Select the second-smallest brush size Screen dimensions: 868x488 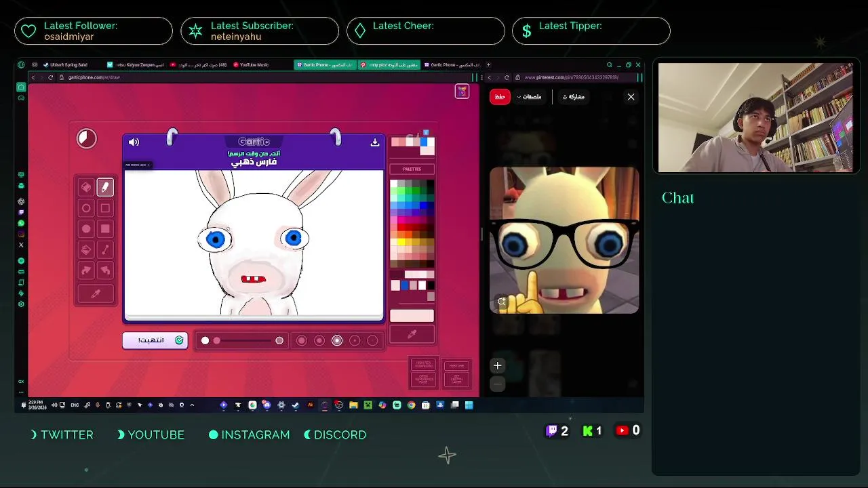click(x=355, y=340)
